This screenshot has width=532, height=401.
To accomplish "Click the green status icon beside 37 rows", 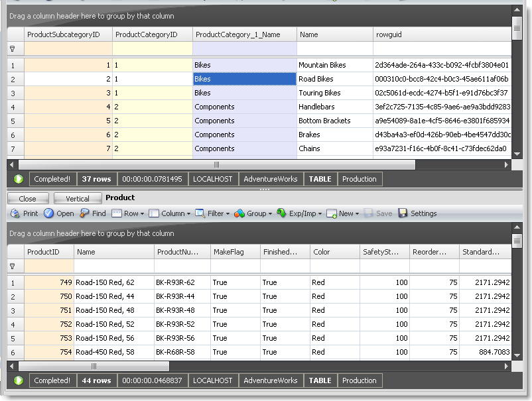I will [19, 179].
